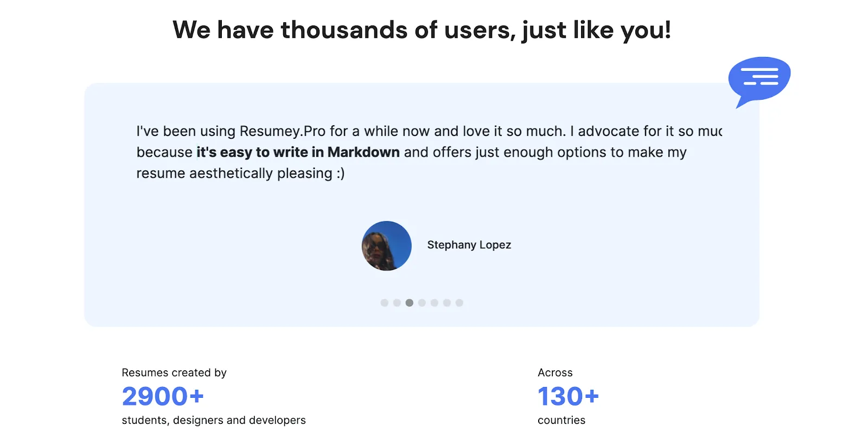Click the 'Resumes created by' label

click(174, 372)
